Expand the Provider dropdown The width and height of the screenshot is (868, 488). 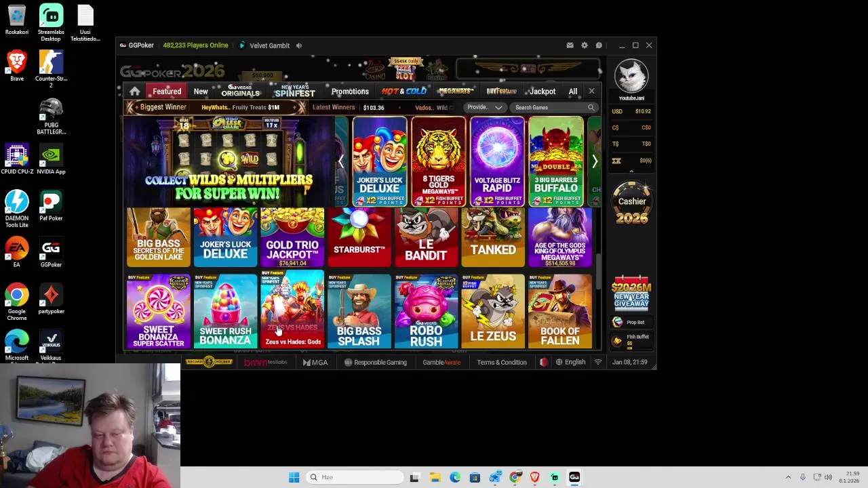click(484, 108)
